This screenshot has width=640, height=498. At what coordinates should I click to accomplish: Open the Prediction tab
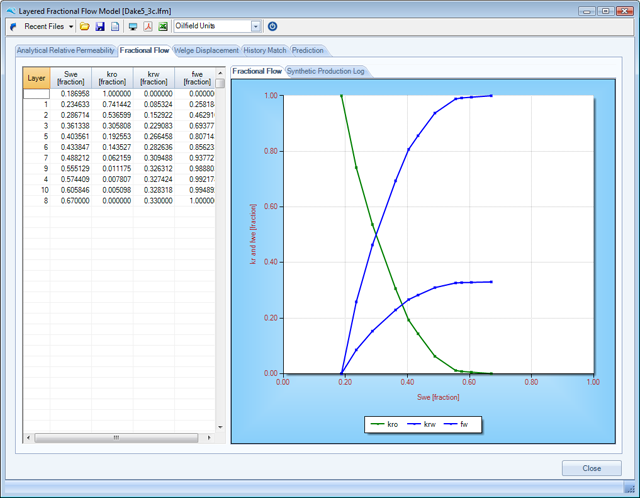[308, 50]
